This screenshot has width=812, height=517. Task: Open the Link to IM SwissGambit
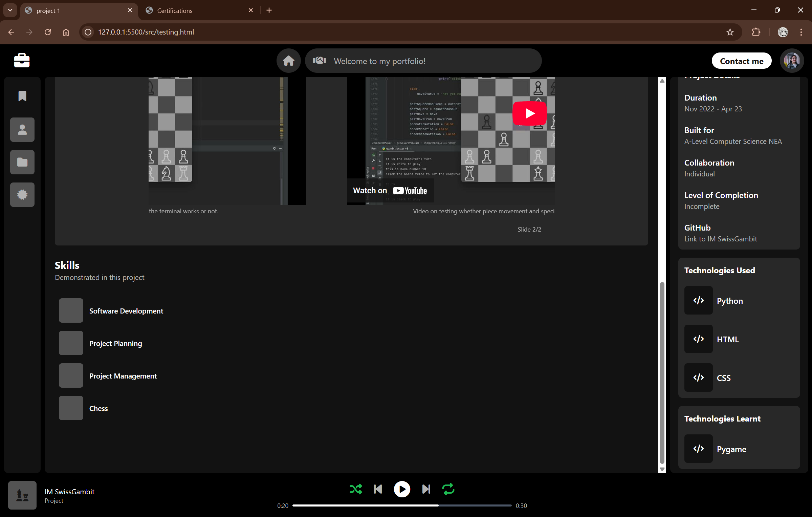[x=720, y=239]
